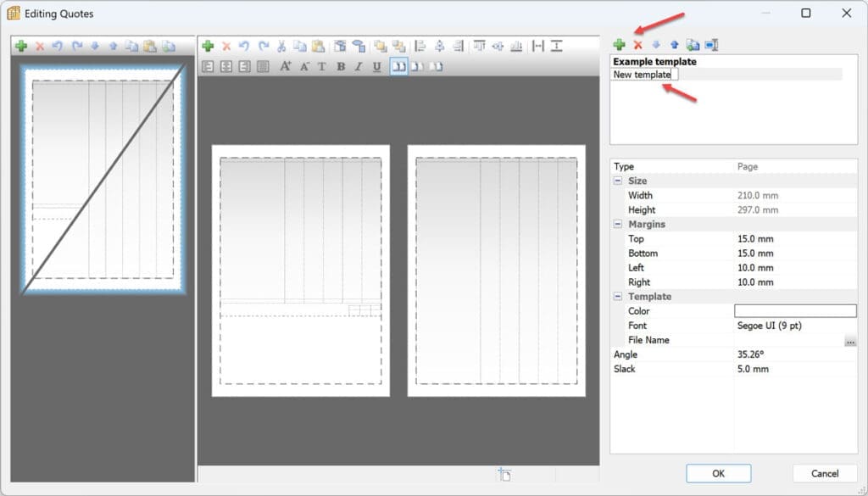Image resolution: width=868 pixels, height=496 pixels.
Task: Move template down in the list
Action: (656, 46)
